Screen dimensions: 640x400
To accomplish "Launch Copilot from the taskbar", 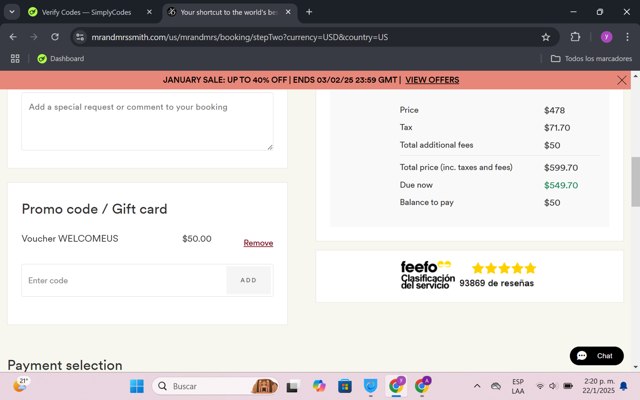I will (319, 386).
